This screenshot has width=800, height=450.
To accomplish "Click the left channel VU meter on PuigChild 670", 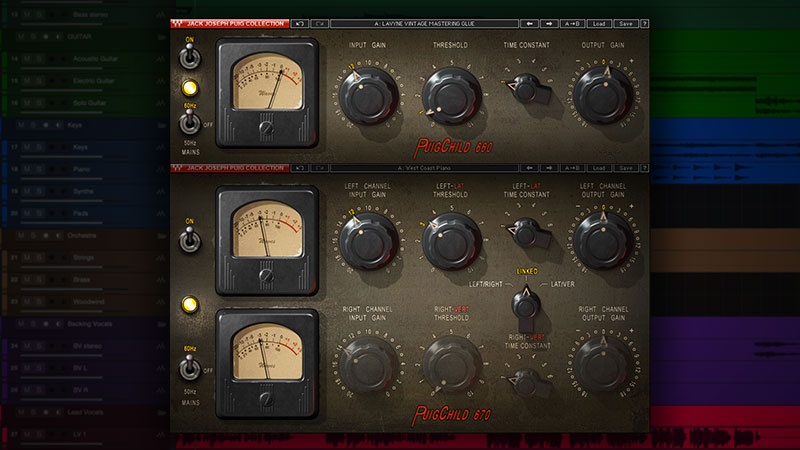I will tap(268, 229).
